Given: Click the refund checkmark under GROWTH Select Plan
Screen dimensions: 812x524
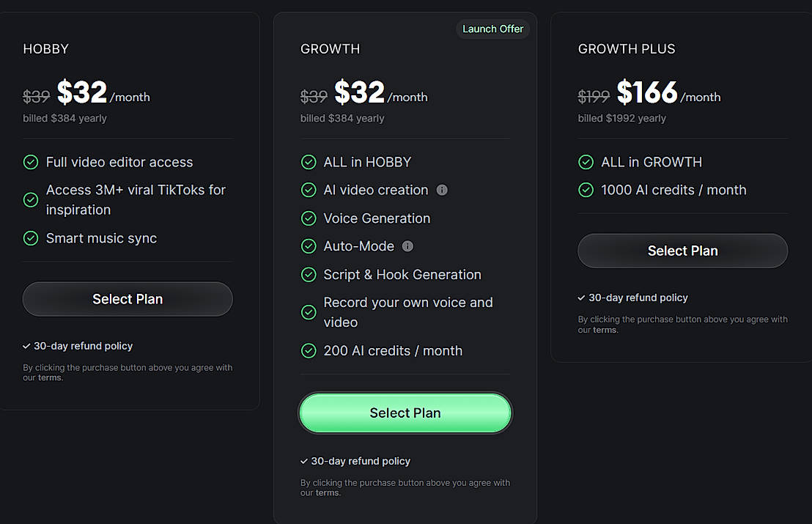Looking at the screenshot, I should click(304, 461).
